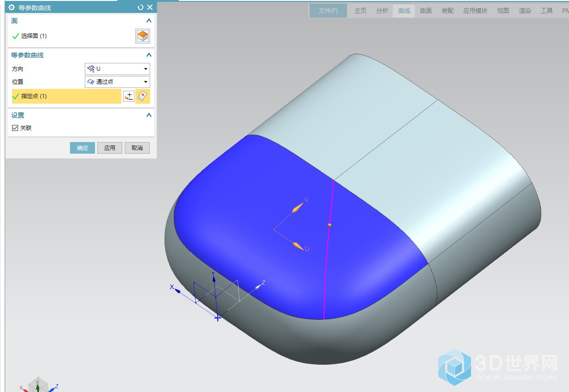Reset the 等参数曲线 dialog
569x392 pixels.
point(140,7)
